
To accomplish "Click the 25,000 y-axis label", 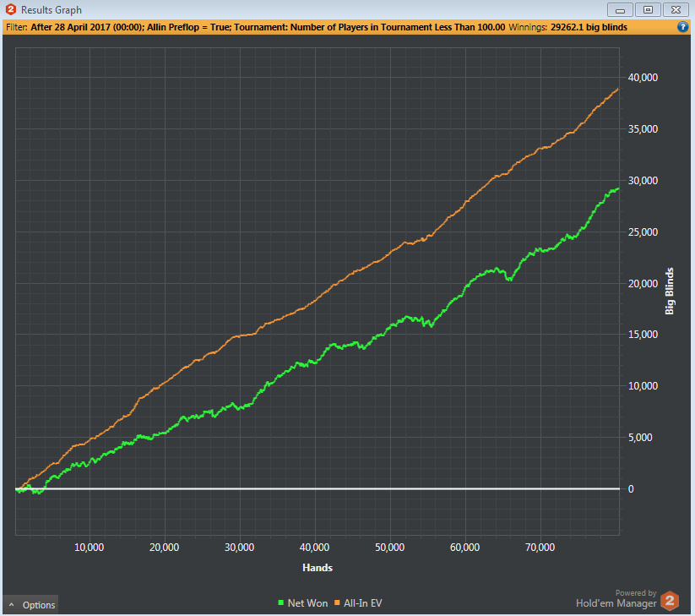I will pos(643,232).
